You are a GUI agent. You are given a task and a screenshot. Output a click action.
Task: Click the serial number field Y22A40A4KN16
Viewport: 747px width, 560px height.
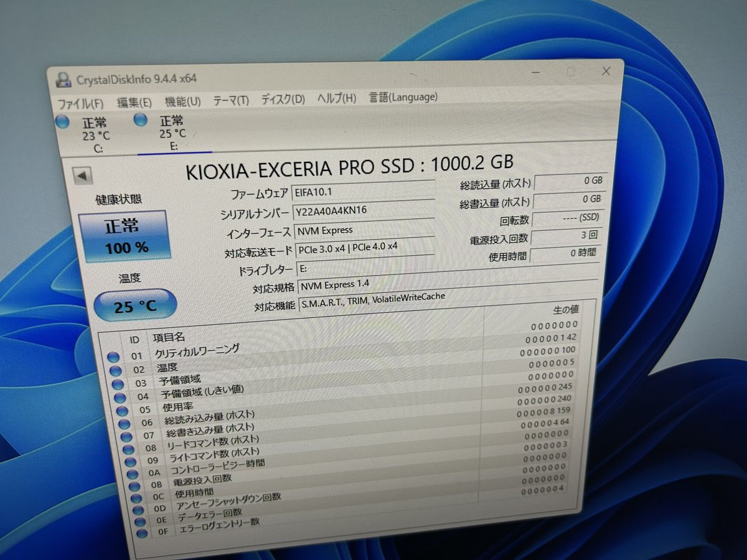[364, 210]
